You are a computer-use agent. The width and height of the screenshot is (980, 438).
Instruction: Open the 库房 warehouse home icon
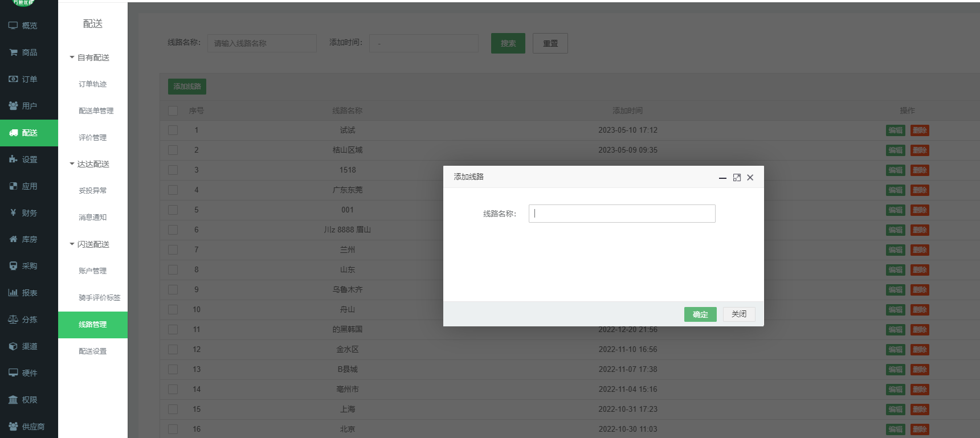(13, 240)
